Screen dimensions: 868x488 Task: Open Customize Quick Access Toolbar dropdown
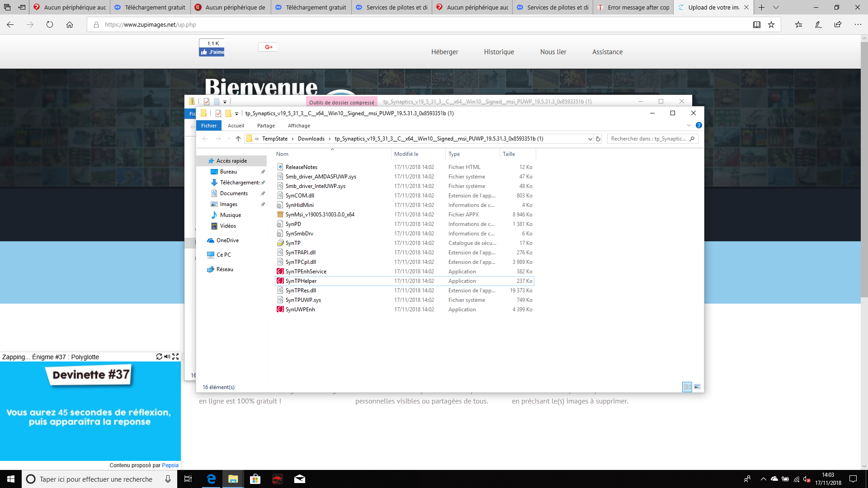click(x=236, y=113)
